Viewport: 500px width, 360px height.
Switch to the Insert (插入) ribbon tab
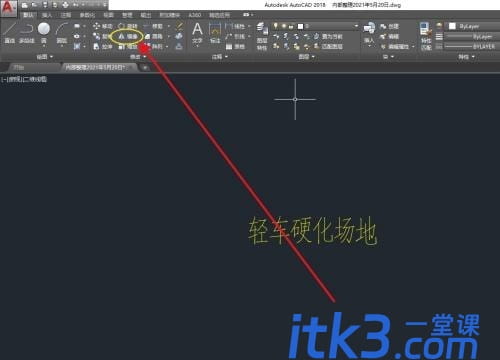pyautogui.click(x=47, y=15)
